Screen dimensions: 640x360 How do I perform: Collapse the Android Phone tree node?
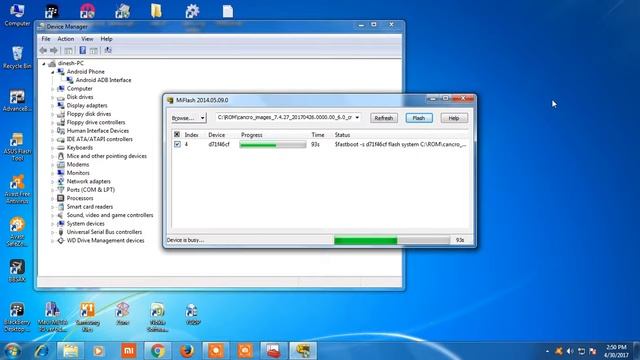53,72
